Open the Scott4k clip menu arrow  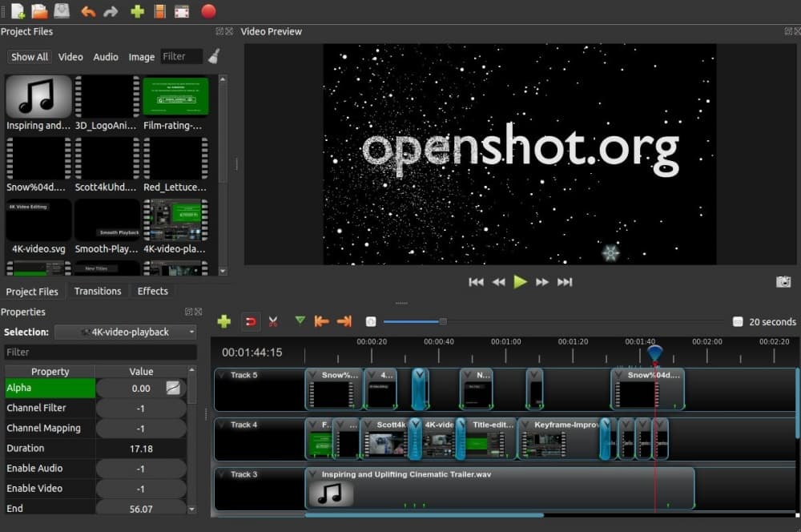tap(368, 425)
